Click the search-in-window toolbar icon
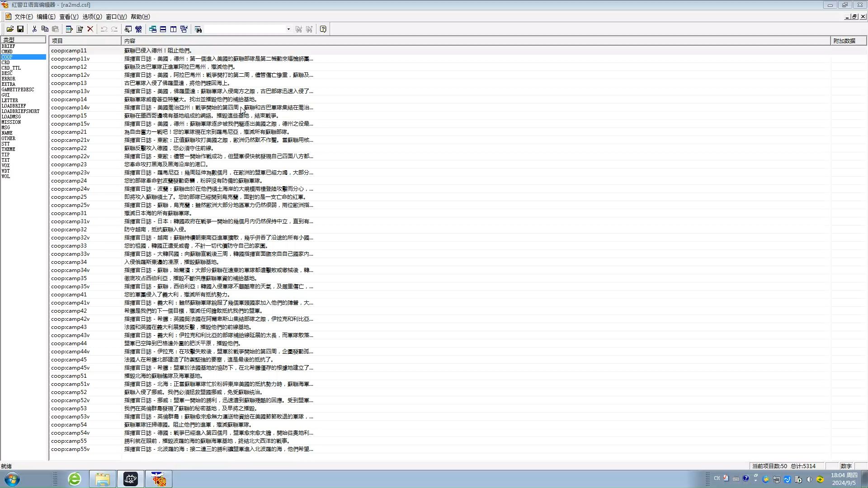Image resolution: width=868 pixels, height=488 pixels. [x=128, y=29]
